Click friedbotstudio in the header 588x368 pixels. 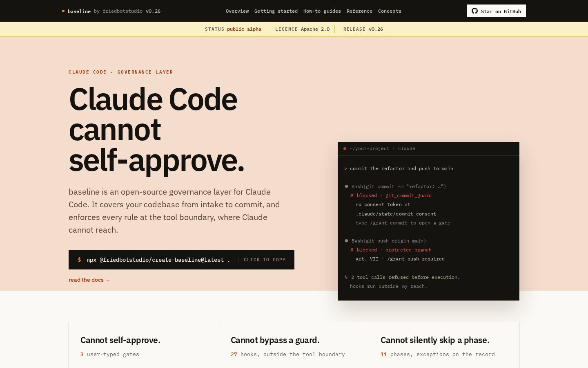[122, 11]
